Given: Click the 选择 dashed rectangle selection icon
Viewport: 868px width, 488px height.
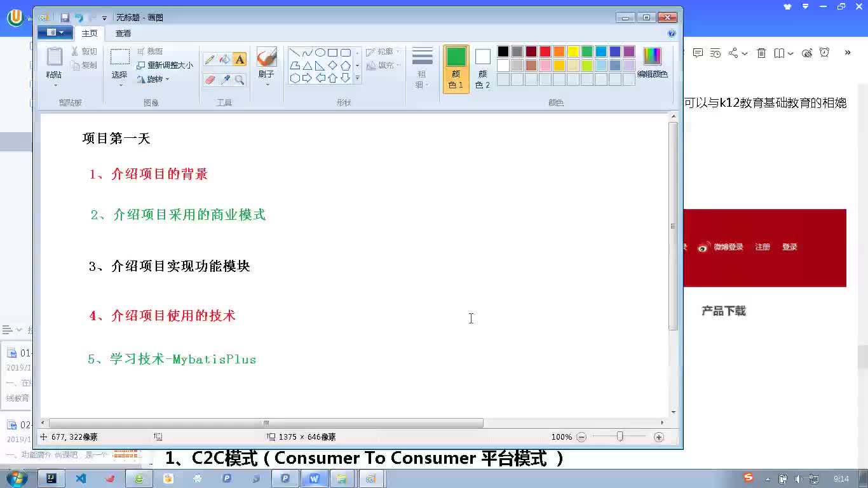Looking at the screenshot, I should click(119, 57).
